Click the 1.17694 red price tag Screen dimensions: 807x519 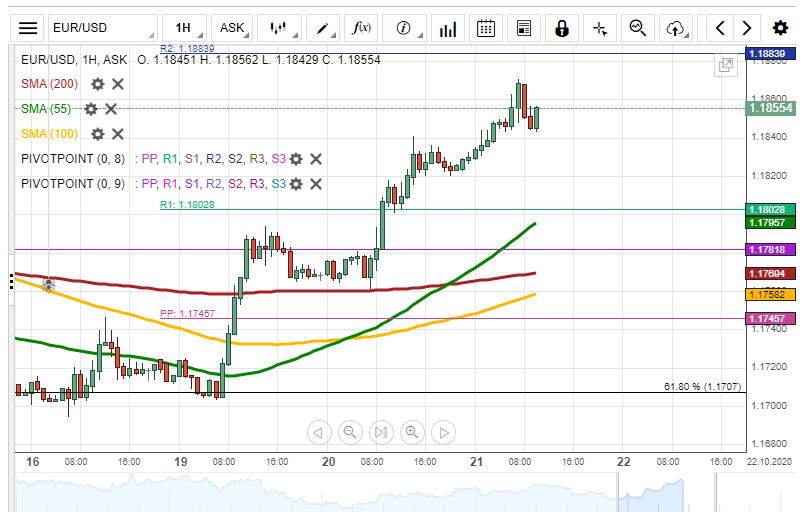[770, 273]
